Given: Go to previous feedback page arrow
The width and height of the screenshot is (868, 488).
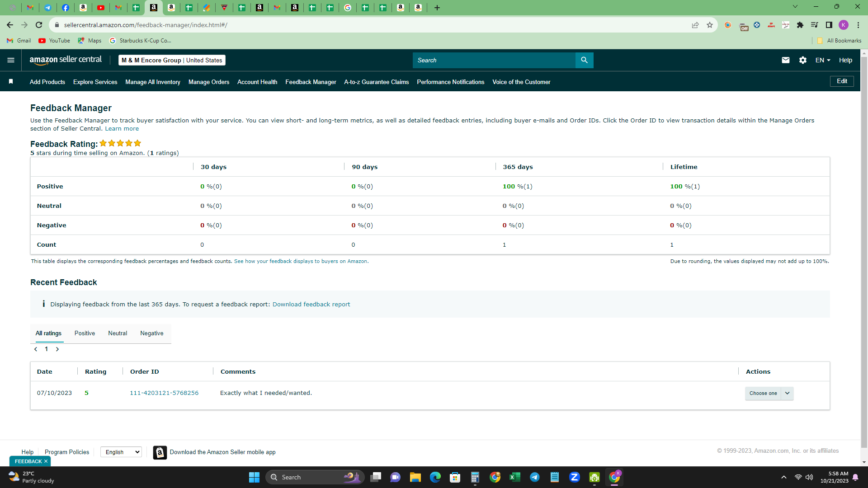Looking at the screenshot, I should 36,349.
